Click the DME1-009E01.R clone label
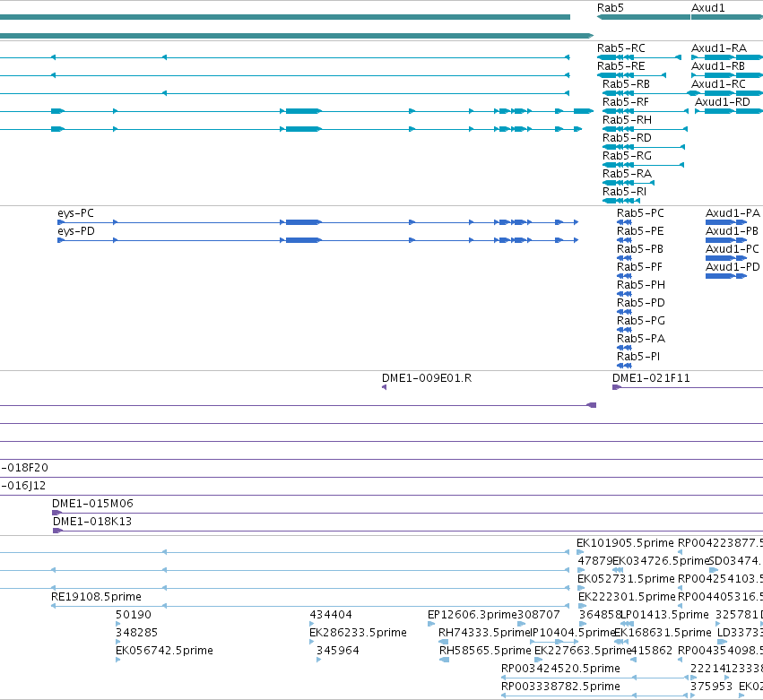763x700 pixels. click(427, 378)
